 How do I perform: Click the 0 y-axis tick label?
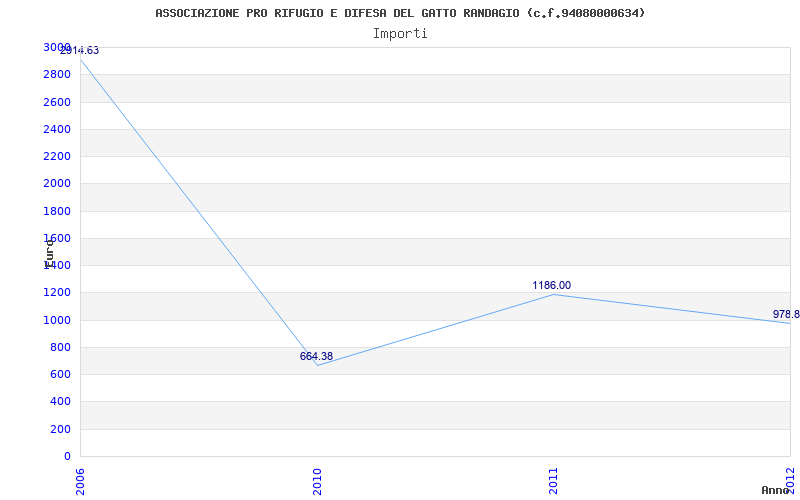[x=67, y=456]
